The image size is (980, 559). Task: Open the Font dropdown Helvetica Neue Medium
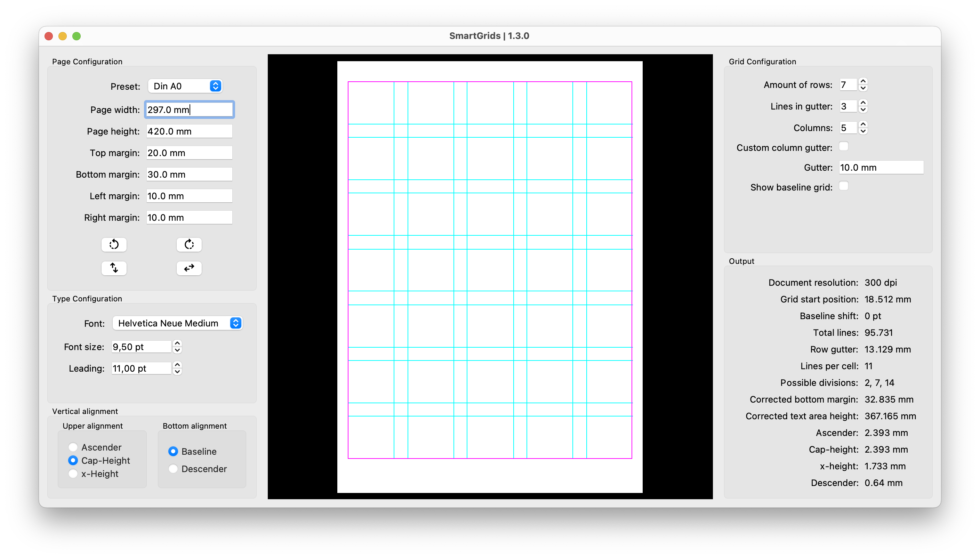[x=177, y=323]
